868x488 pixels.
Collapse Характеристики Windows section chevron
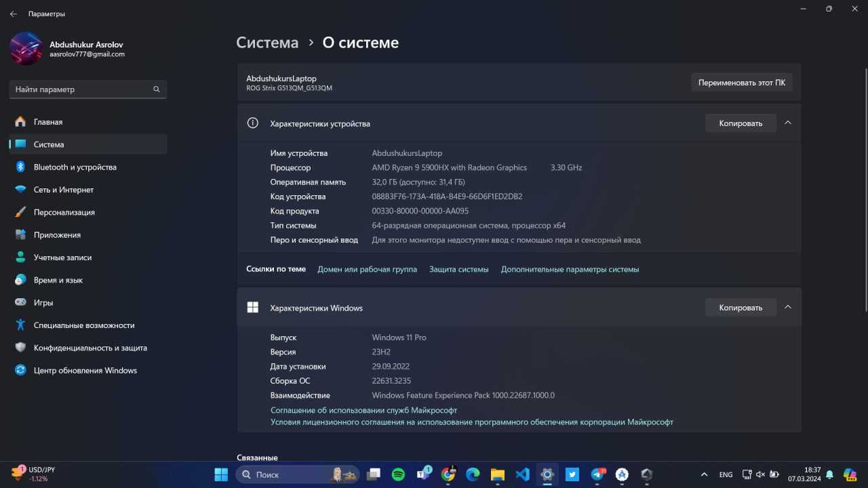coord(787,307)
